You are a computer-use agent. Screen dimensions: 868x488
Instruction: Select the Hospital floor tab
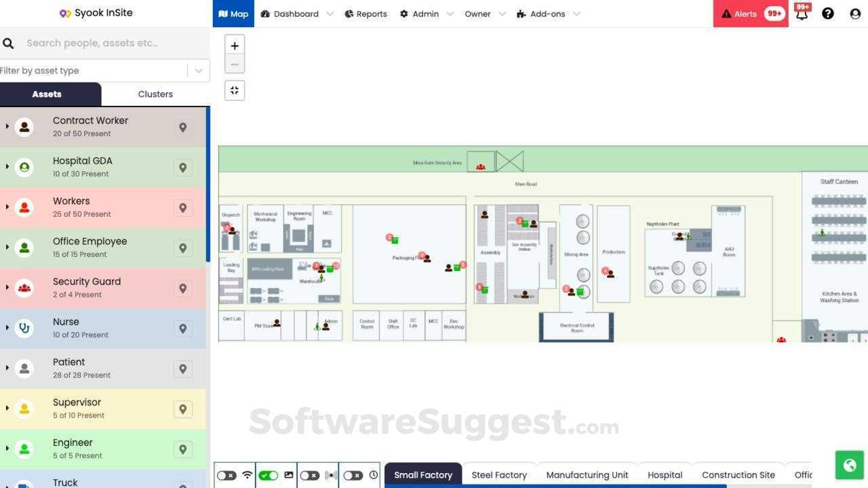tap(665, 474)
